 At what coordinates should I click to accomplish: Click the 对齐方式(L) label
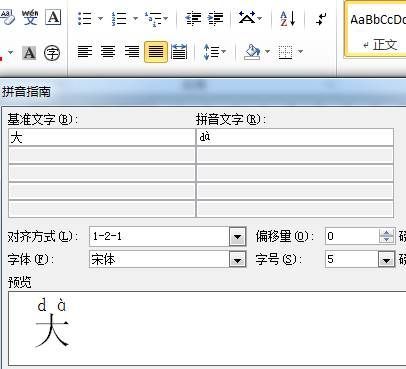(43, 237)
